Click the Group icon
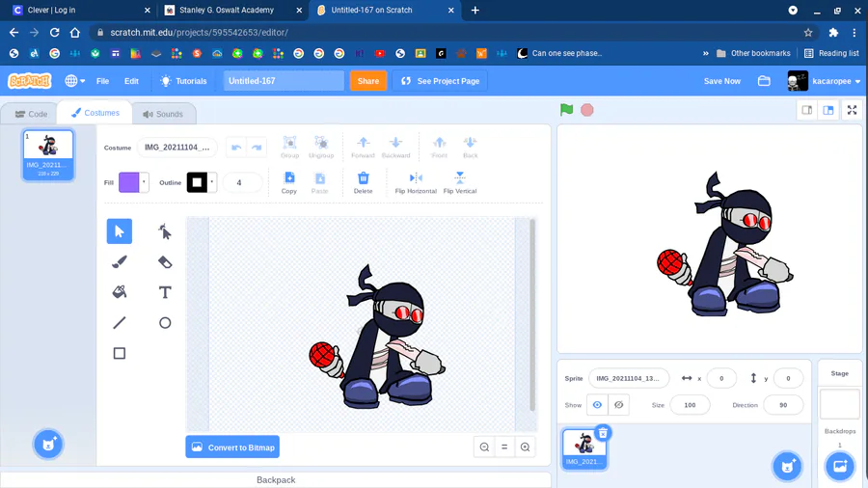This screenshot has height=488, width=868. coord(289,148)
